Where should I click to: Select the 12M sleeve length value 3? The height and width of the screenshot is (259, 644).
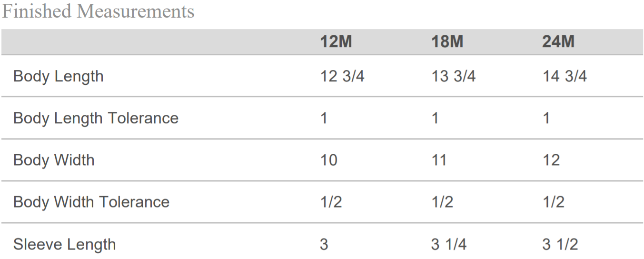(324, 244)
